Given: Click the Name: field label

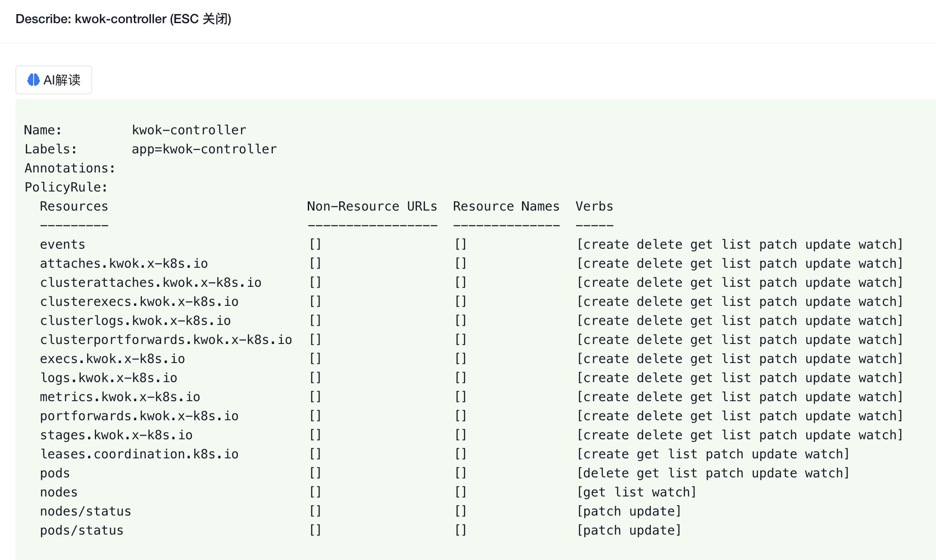Looking at the screenshot, I should pyautogui.click(x=43, y=130).
